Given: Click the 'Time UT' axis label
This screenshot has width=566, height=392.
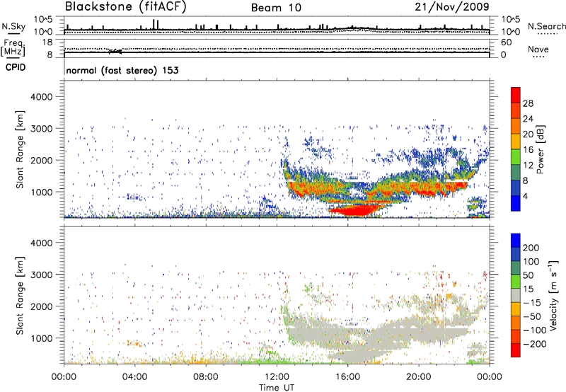Looking at the screenshot, I should coord(277,387).
